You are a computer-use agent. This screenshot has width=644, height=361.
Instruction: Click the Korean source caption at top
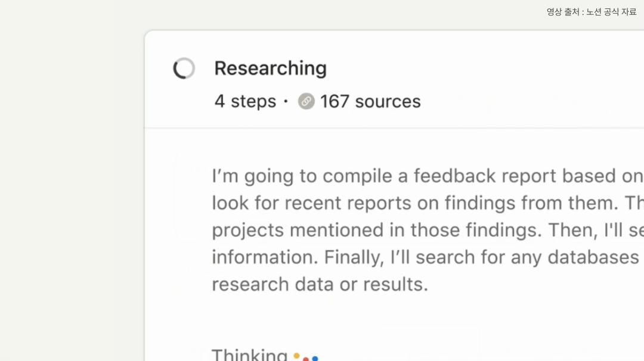pyautogui.click(x=592, y=12)
